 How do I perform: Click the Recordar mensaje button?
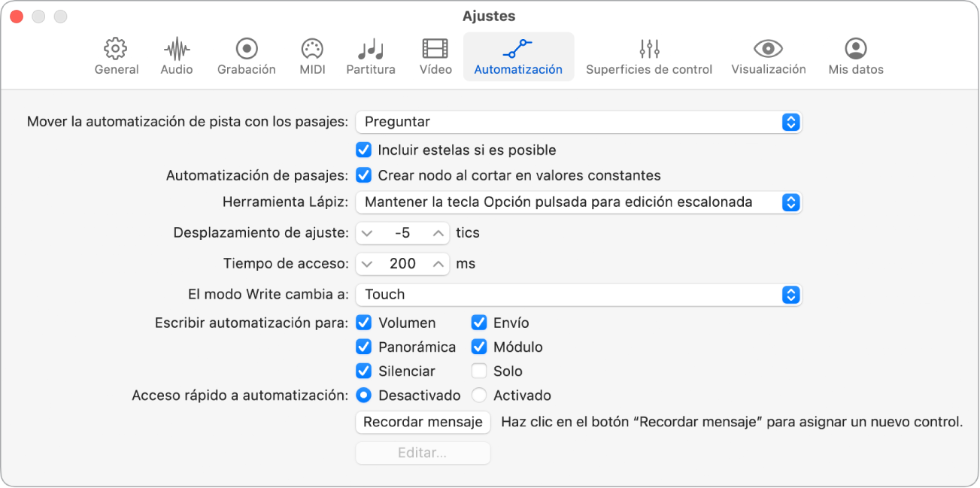pos(422,422)
